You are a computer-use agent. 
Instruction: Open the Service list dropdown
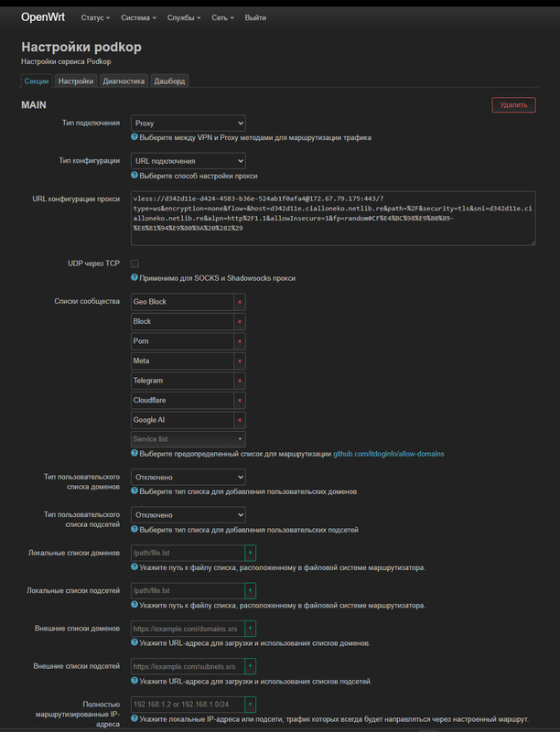(188, 439)
